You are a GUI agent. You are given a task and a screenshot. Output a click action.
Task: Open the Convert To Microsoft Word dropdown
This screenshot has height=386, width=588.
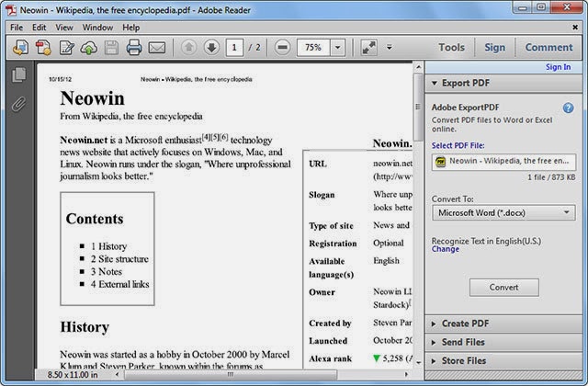[x=503, y=212]
